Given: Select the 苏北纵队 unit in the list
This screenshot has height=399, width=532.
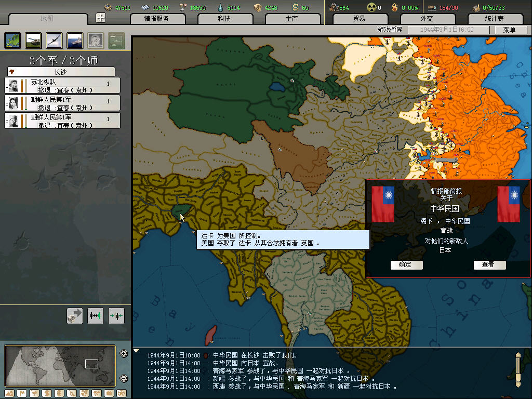Looking at the screenshot, I should click(x=62, y=86).
